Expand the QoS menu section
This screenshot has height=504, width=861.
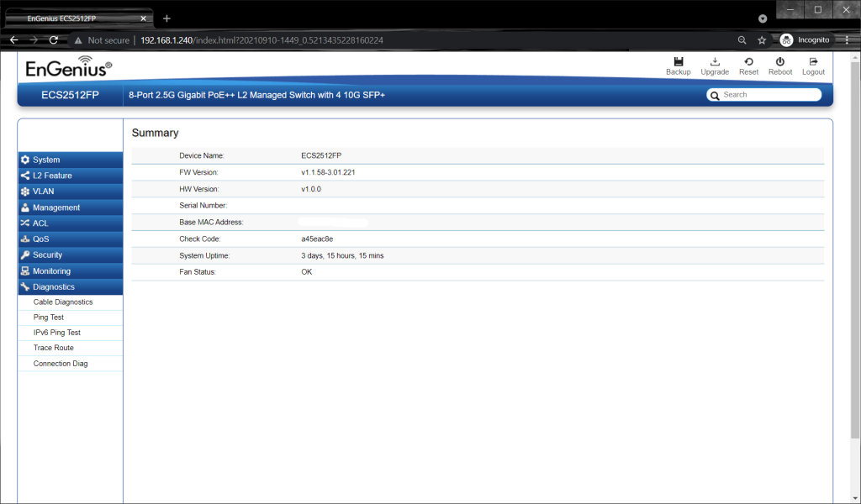point(71,239)
